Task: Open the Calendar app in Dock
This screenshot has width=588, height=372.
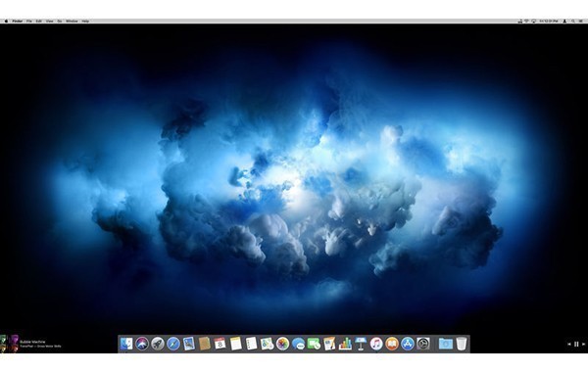Action: click(x=220, y=344)
